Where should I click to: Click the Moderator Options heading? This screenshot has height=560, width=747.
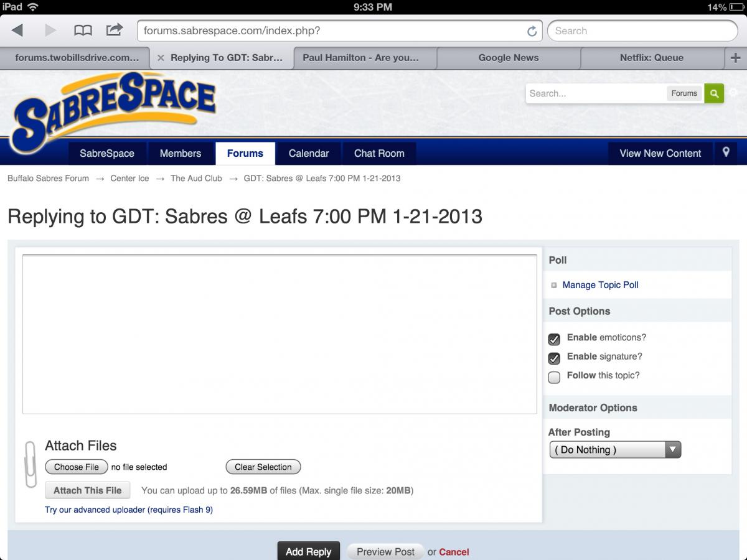[x=593, y=408]
